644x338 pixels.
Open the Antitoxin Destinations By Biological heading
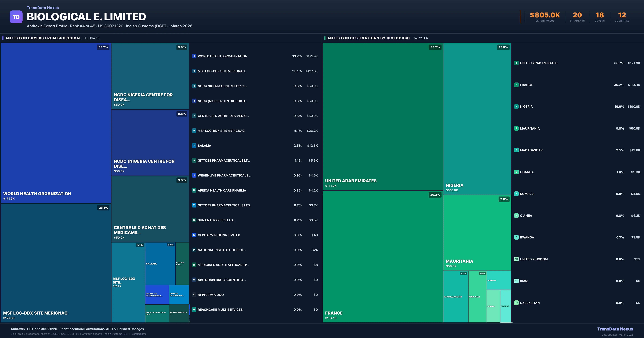click(369, 38)
